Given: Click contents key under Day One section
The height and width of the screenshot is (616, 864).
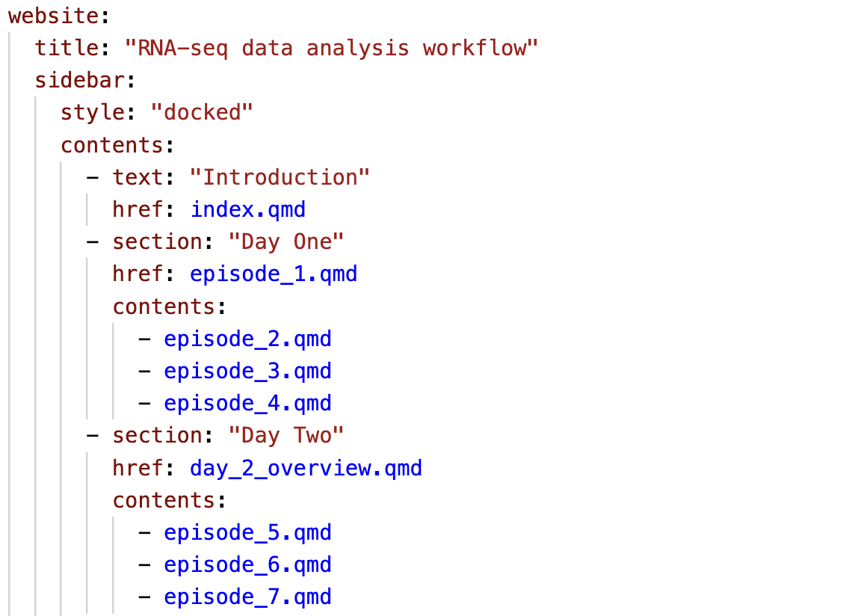Looking at the screenshot, I should click(164, 307).
